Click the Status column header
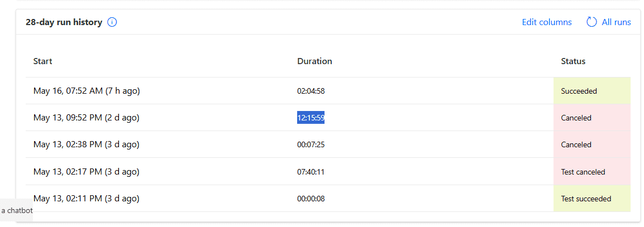Screen dimensions: 644x227 573,61
